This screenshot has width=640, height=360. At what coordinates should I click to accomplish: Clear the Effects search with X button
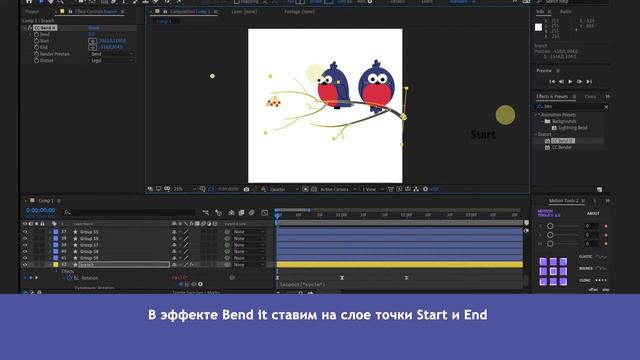point(606,107)
